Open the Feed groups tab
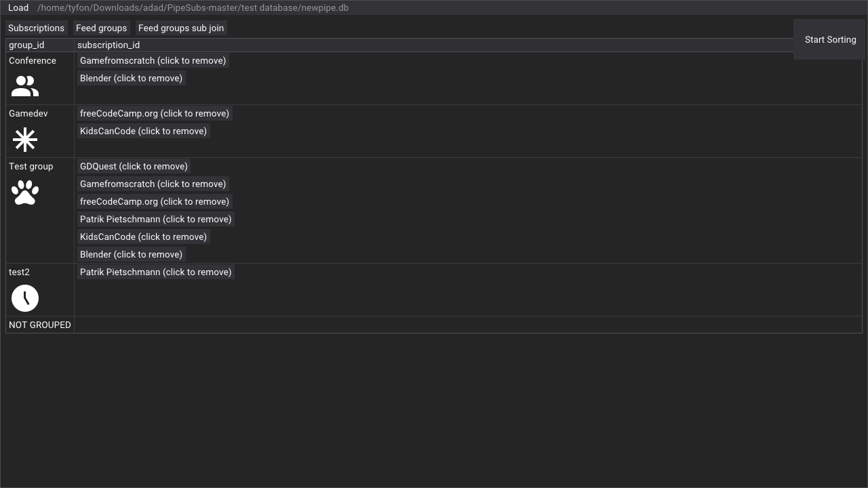Viewport: 868px width, 488px height. point(101,28)
